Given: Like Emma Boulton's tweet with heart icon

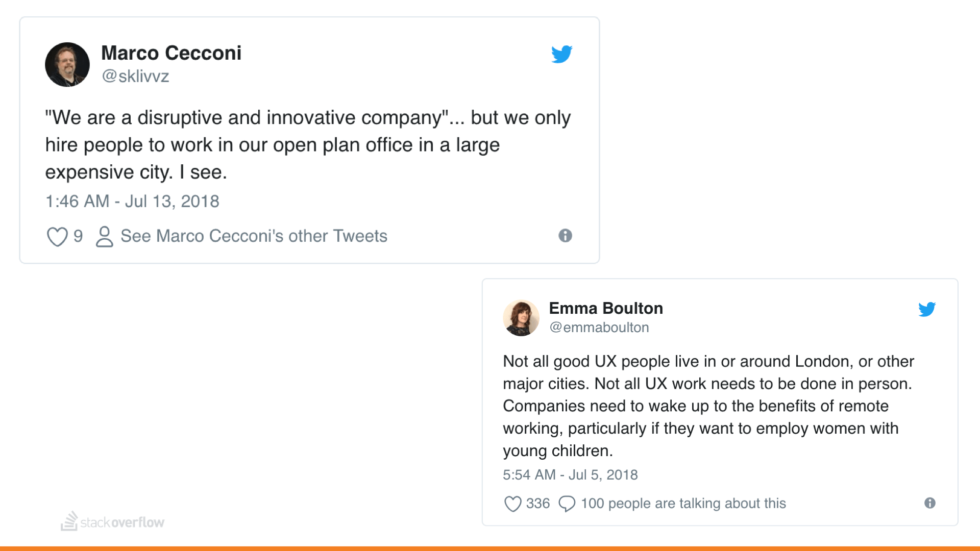Looking at the screenshot, I should [512, 504].
